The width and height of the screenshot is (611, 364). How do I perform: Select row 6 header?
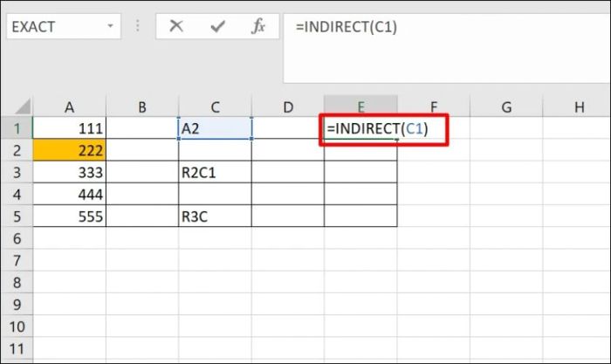[17, 238]
